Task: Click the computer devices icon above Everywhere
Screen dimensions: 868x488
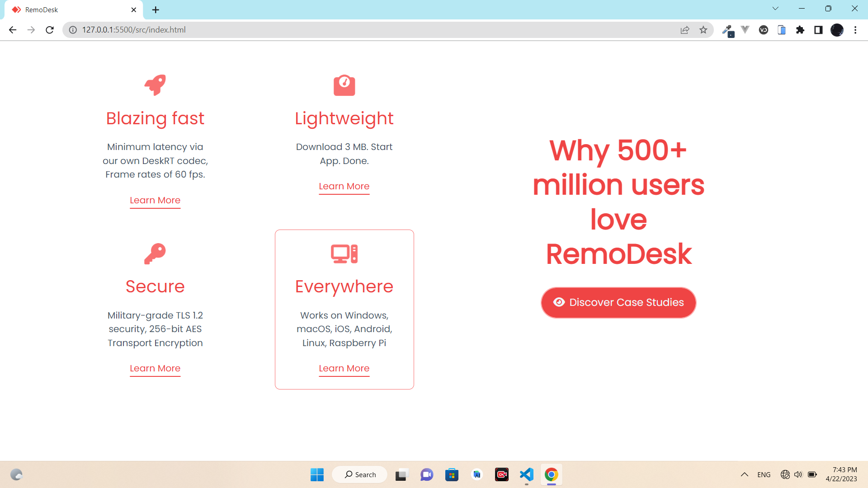Action: (x=344, y=253)
